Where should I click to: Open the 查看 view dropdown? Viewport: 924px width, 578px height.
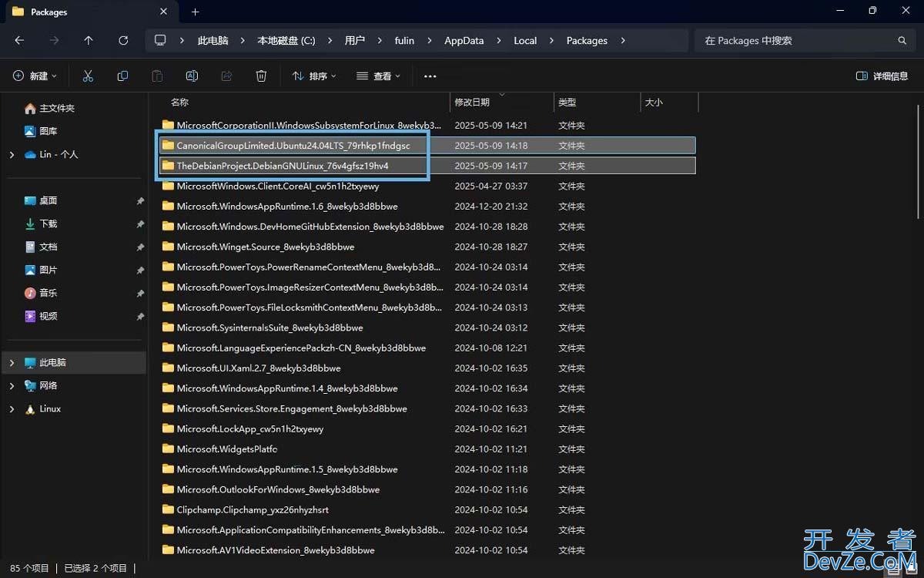[x=378, y=76]
